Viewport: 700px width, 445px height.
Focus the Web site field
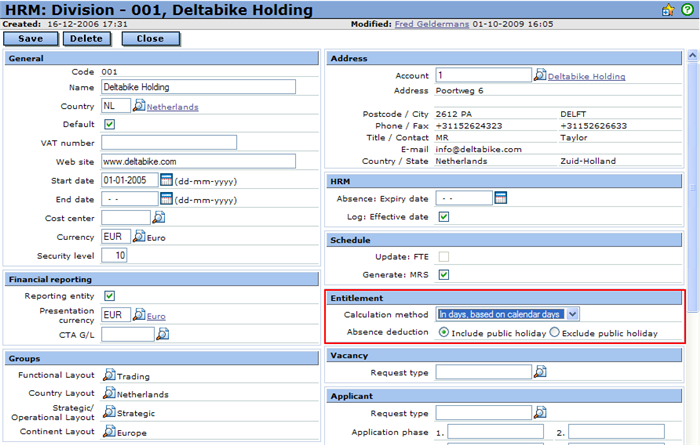point(198,161)
